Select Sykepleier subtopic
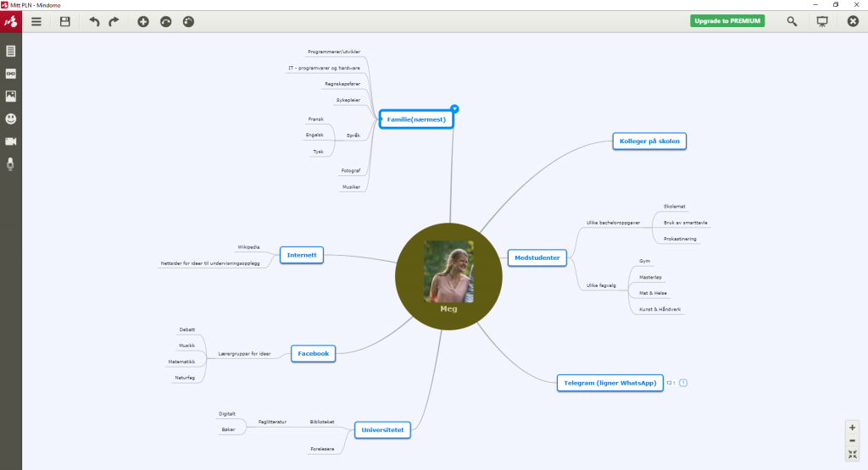This screenshot has width=868, height=470. click(348, 100)
